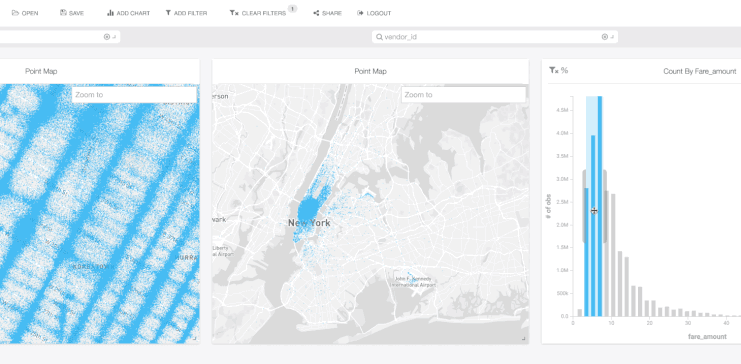Click the right gray brush handle on the histogram

(x=604, y=206)
